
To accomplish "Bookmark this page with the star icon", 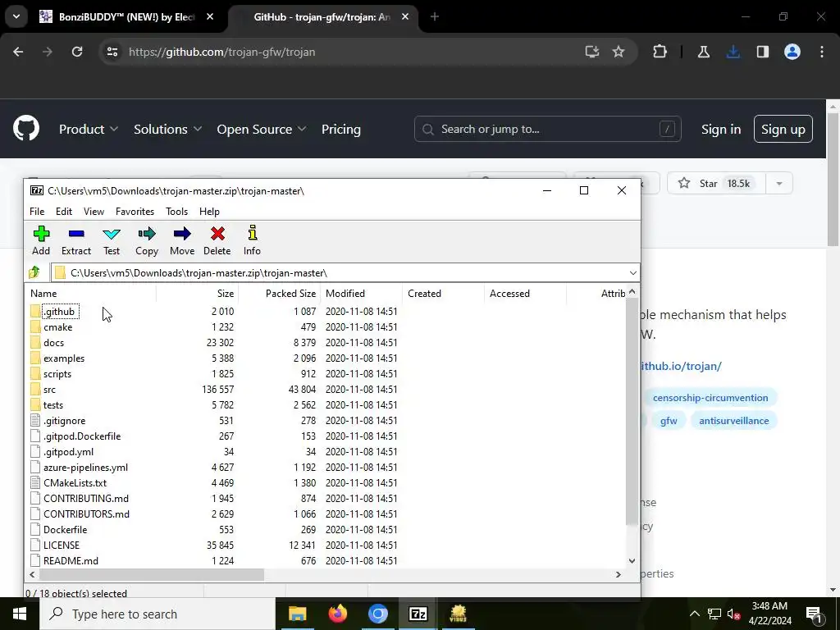I will [619, 52].
